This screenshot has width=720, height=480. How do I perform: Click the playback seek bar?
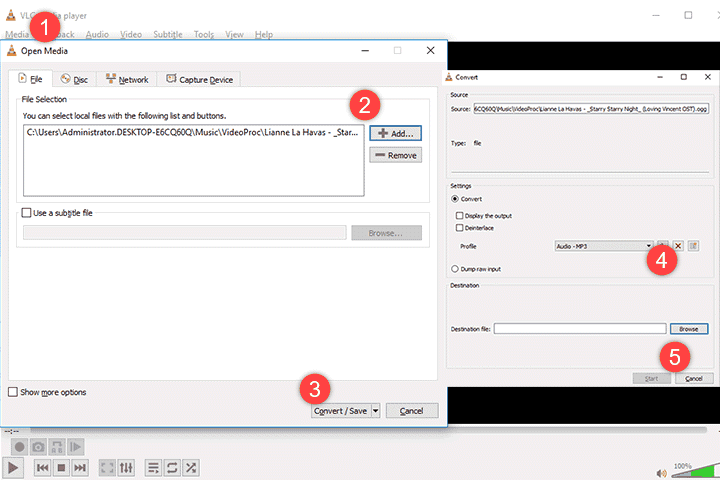click(x=368, y=430)
